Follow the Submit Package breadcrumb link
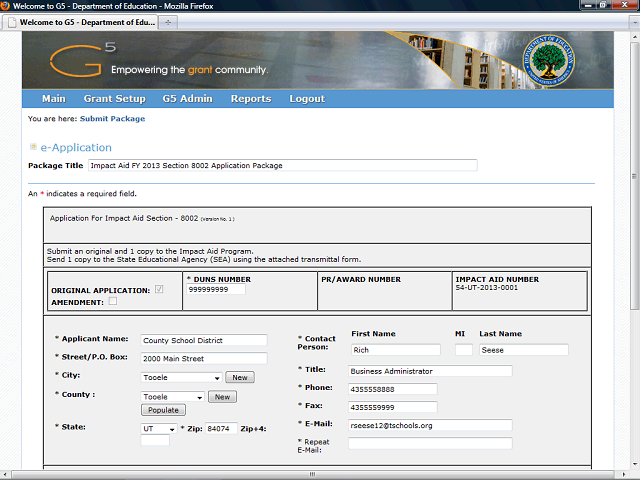Screen dimensions: 640x480 (x=112, y=119)
